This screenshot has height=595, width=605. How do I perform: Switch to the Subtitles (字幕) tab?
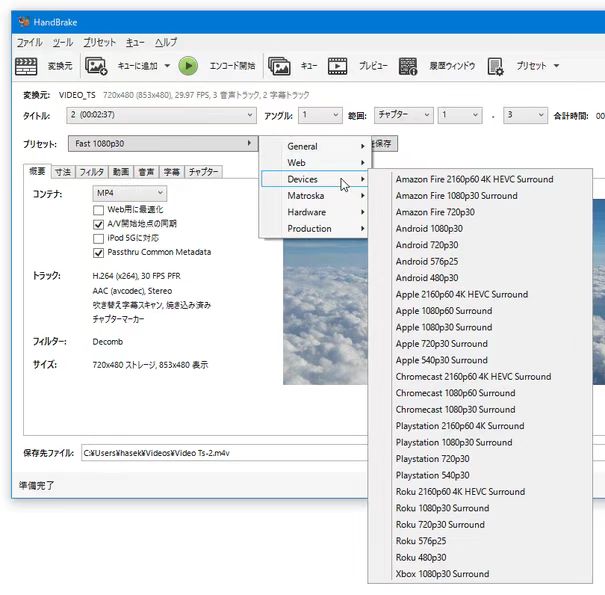coord(172,172)
